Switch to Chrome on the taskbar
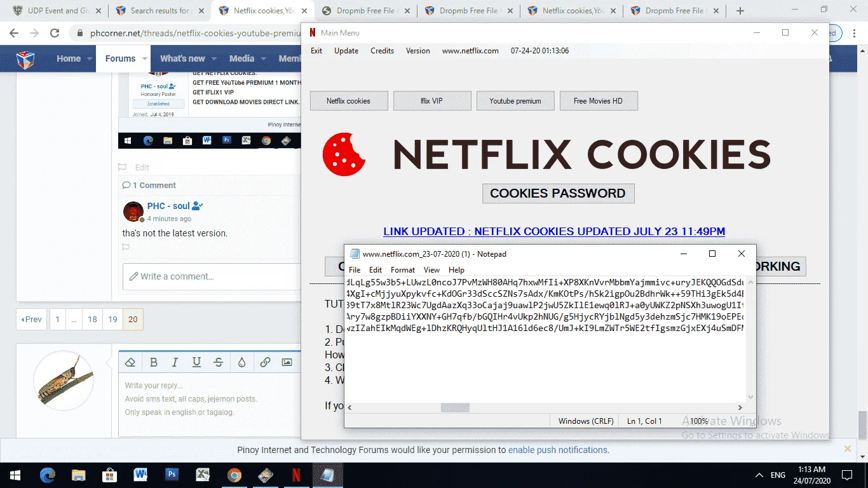Screen dimensions: 868x488 (x=234, y=475)
